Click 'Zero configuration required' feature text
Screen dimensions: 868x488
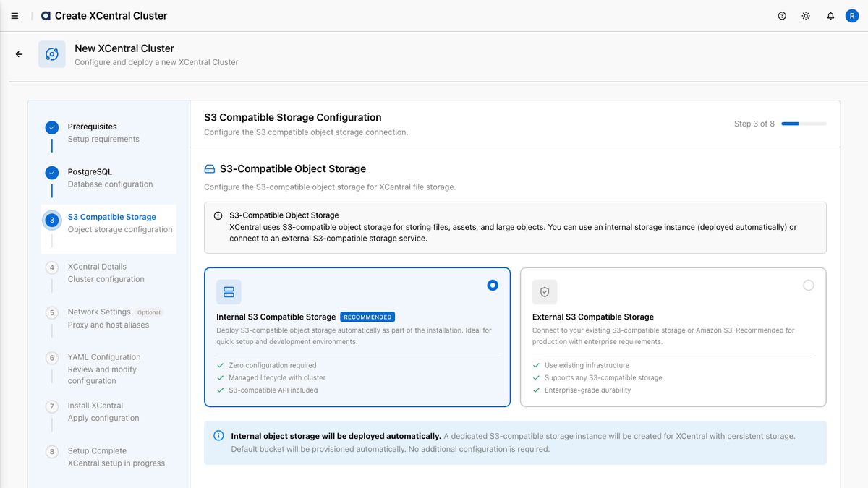point(273,365)
